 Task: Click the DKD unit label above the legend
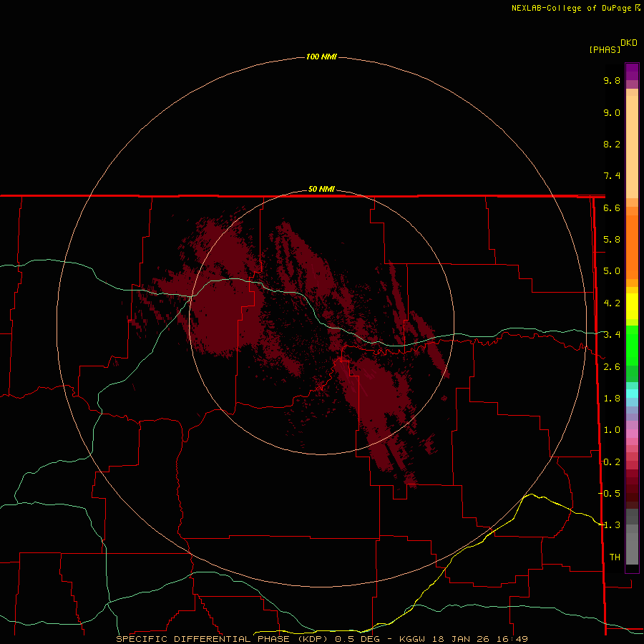pos(629,43)
